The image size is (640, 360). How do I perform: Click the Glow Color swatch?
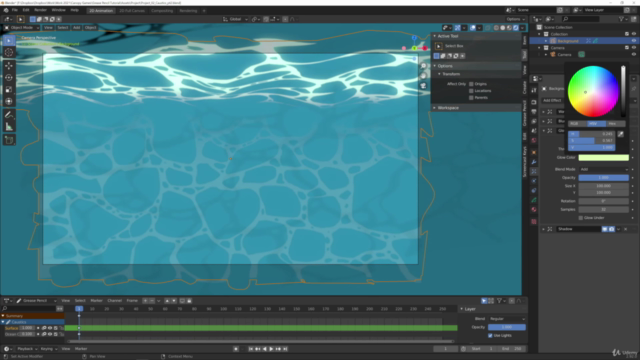603,158
